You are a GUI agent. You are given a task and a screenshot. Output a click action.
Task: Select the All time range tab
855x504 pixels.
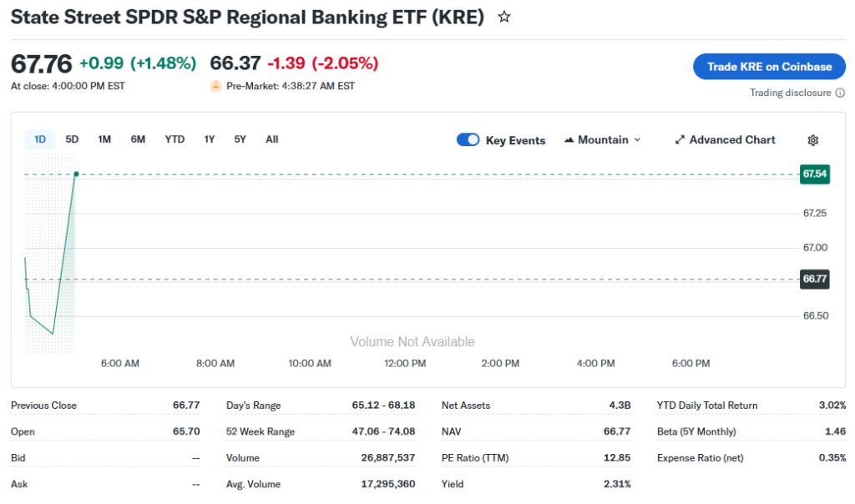click(x=271, y=139)
